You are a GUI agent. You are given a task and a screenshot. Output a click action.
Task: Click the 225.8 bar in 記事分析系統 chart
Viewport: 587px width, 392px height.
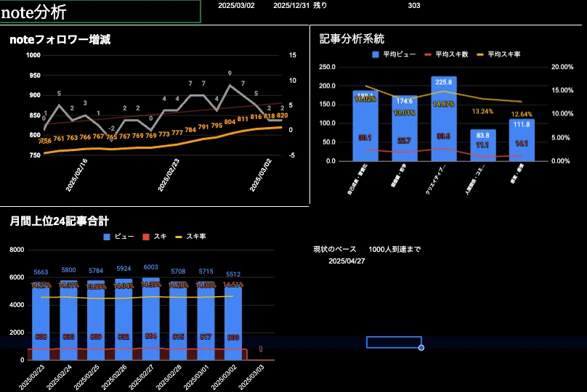(x=444, y=119)
